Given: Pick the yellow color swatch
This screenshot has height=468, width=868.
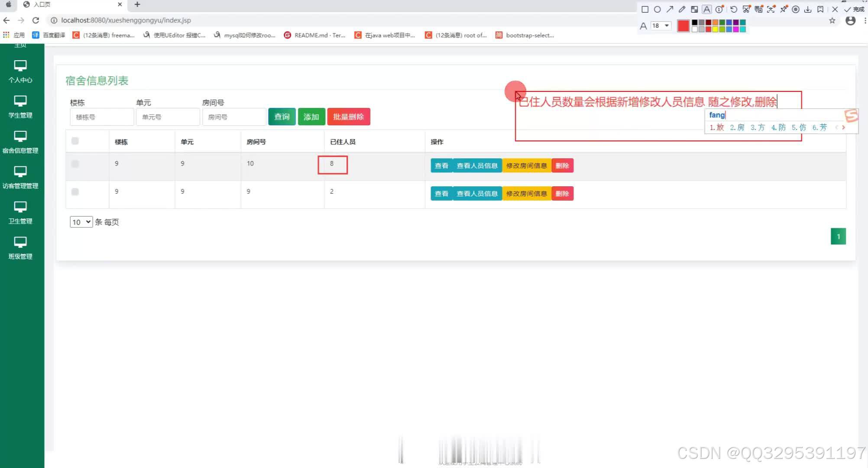Looking at the screenshot, I should 716,29.
